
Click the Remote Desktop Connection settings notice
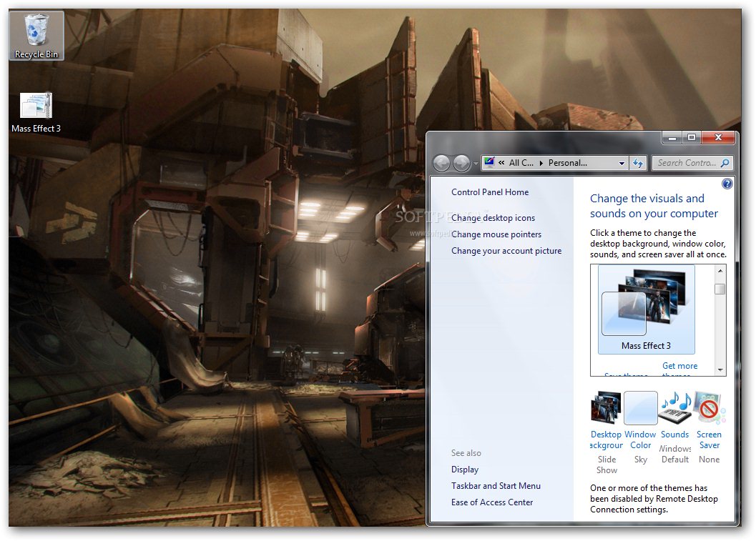point(654,499)
